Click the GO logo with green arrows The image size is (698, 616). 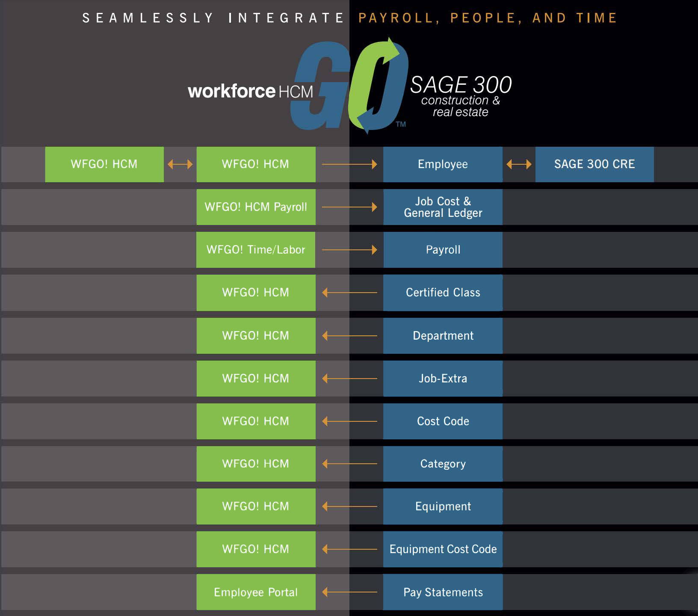349,86
